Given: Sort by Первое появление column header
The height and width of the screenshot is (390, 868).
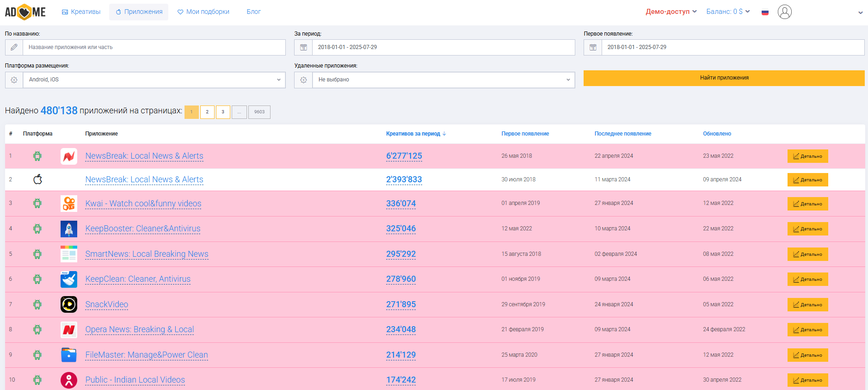Looking at the screenshot, I should click(x=525, y=134).
